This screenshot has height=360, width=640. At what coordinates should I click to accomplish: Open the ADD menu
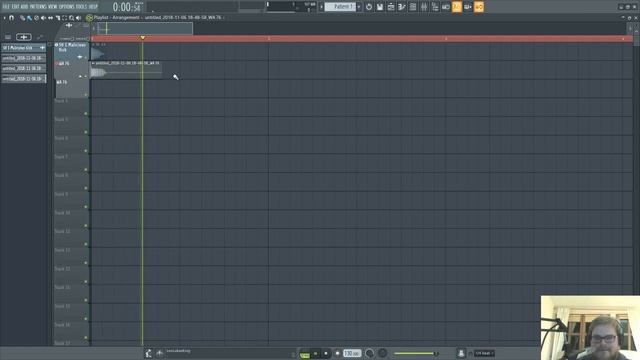(24, 7)
